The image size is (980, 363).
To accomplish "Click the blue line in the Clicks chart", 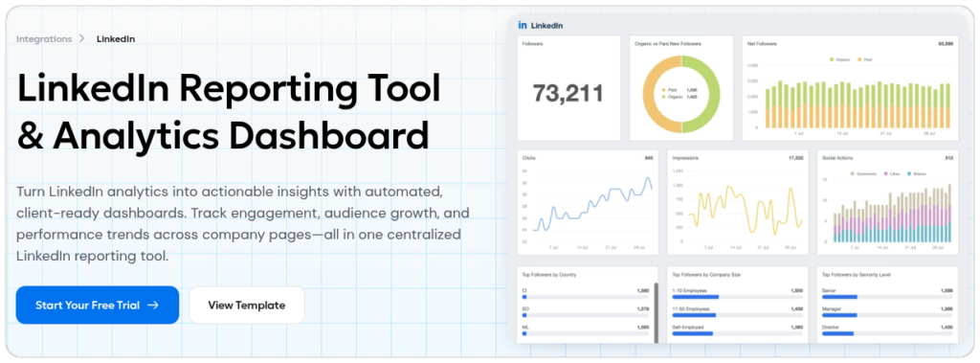I will [592, 205].
